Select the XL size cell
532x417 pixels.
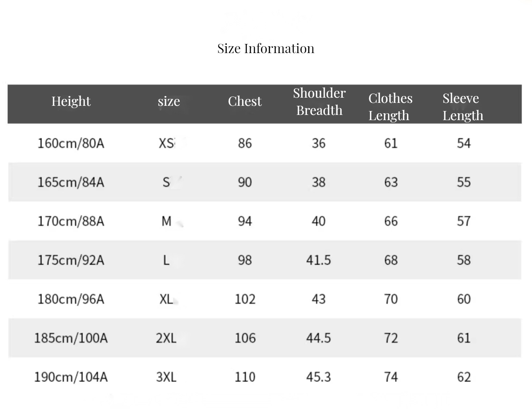tap(166, 299)
